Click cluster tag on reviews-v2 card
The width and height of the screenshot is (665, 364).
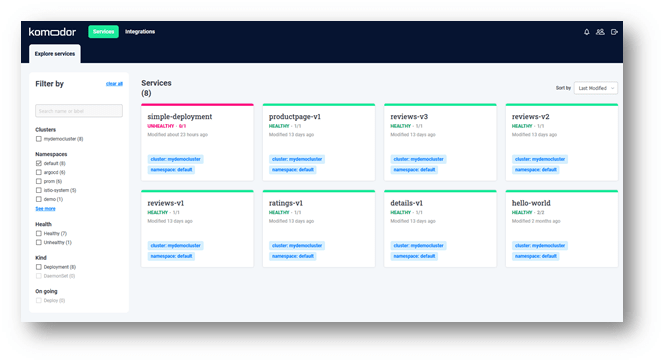pos(540,159)
